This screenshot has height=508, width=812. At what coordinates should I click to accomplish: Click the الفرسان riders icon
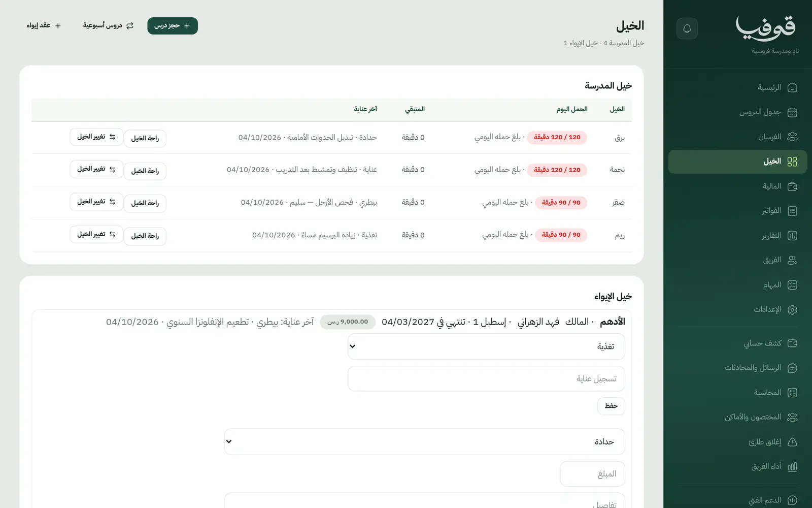click(x=792, y=137)
